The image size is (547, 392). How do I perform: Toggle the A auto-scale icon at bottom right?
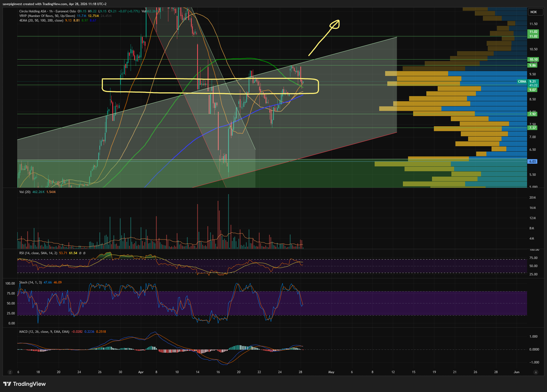point(536,372)
